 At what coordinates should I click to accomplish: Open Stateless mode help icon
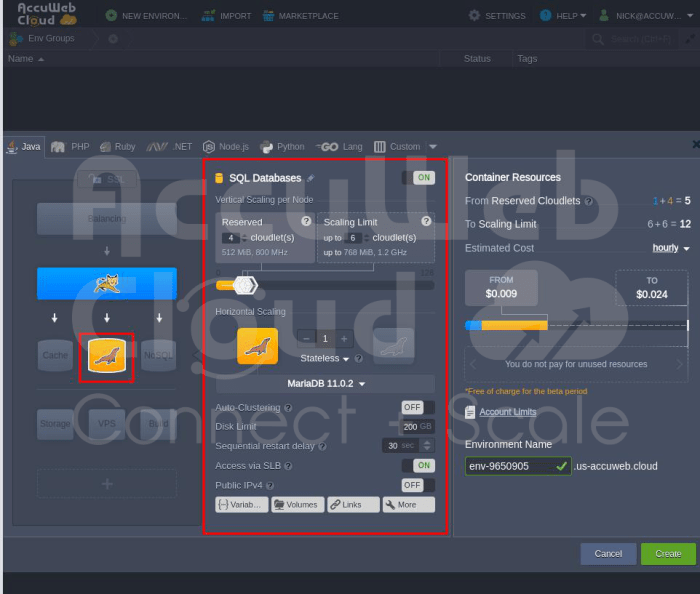358,358
